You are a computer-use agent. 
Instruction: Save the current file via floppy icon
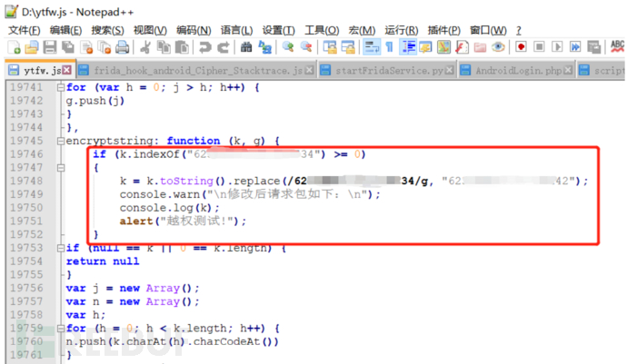50,47
